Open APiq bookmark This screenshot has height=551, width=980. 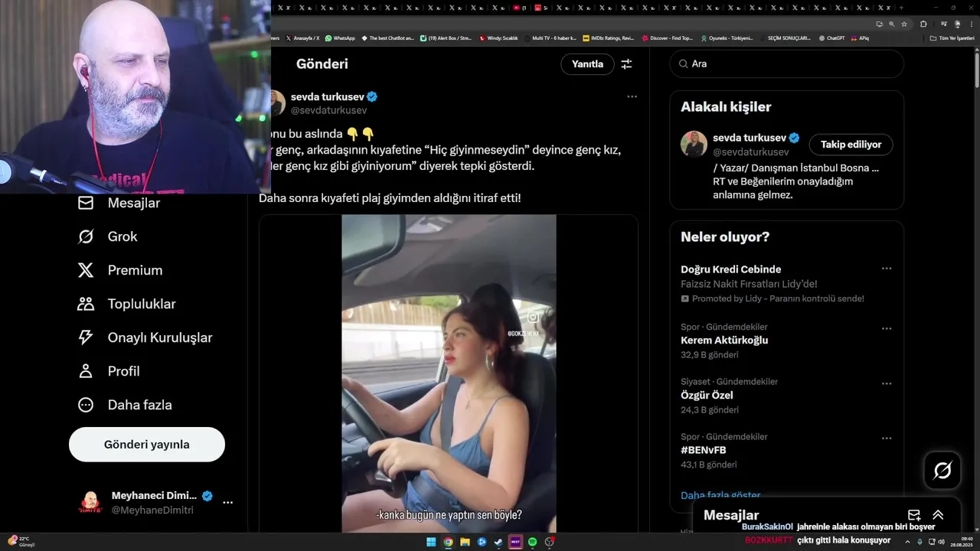point(860,37)
